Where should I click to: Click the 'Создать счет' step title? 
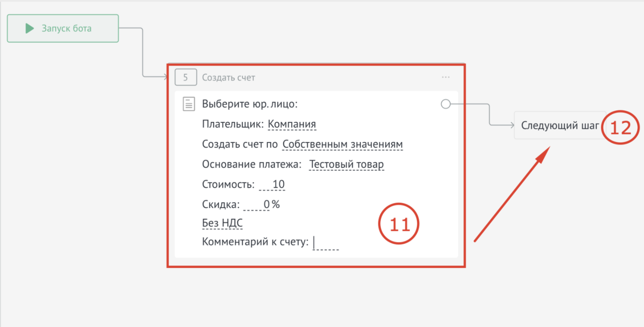[229, 78]
